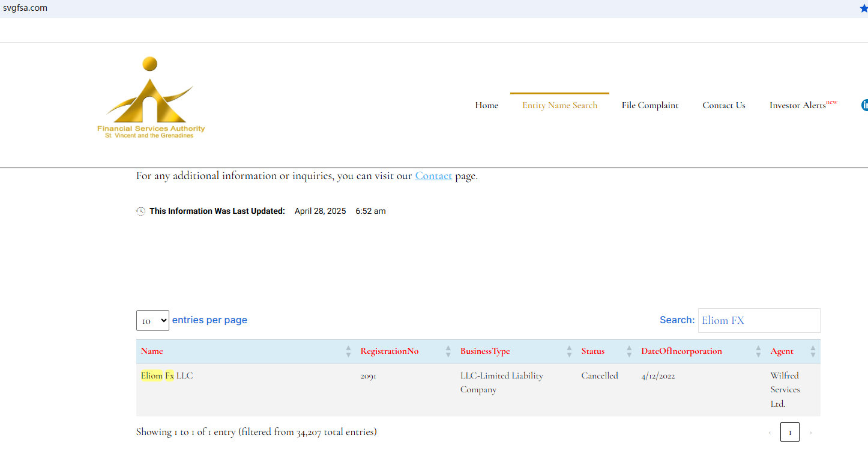The height and width of the screenshot is (459, 868).
Task: Open the Contact Us menu item
Action: pyautogui.click(x=724, y=105)
